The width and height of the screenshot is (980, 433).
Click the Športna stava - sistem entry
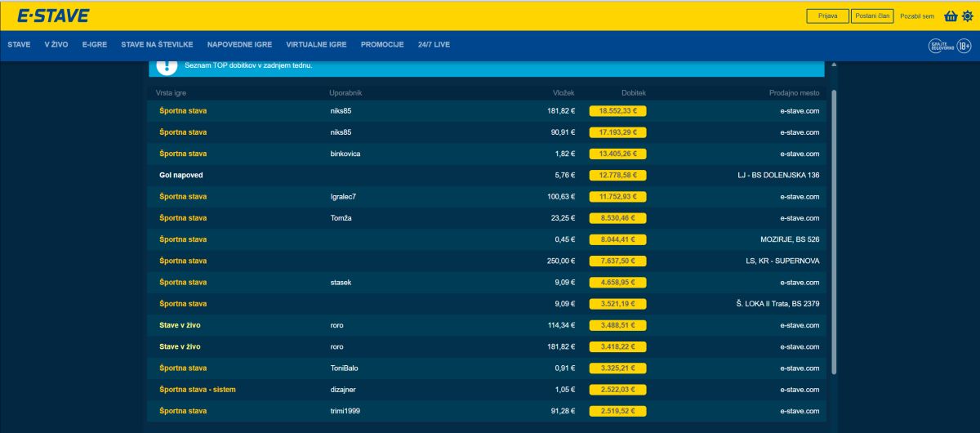(x=198, y=390)
